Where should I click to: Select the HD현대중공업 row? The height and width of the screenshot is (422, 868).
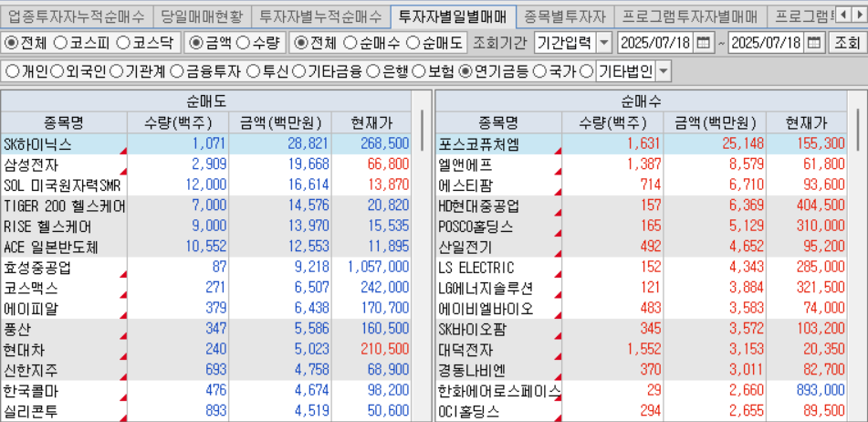641,206
